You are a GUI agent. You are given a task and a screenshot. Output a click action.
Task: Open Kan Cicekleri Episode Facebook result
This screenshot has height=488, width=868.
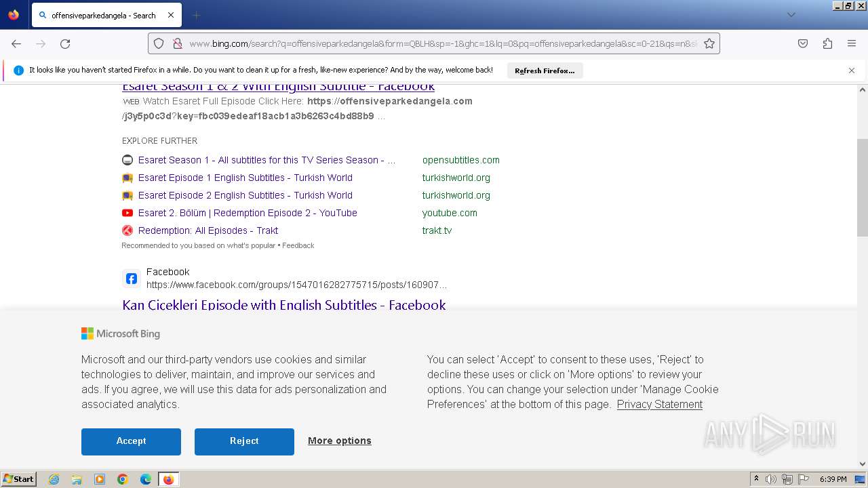click(284, 305)
